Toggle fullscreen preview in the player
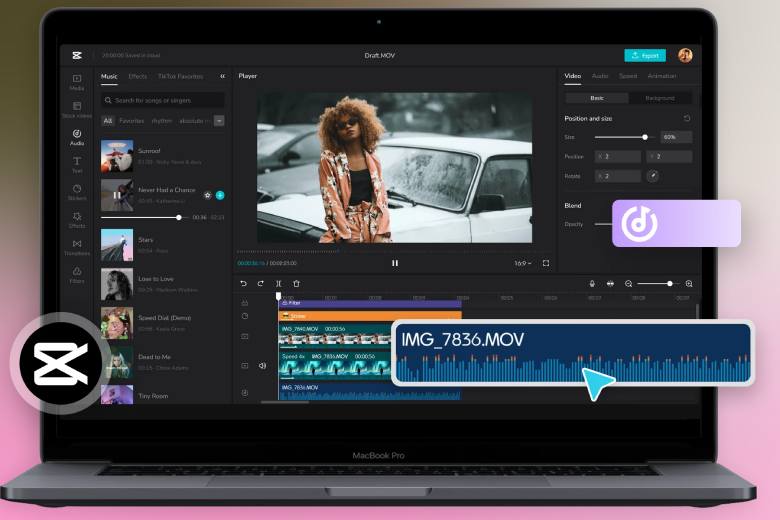 546,263
